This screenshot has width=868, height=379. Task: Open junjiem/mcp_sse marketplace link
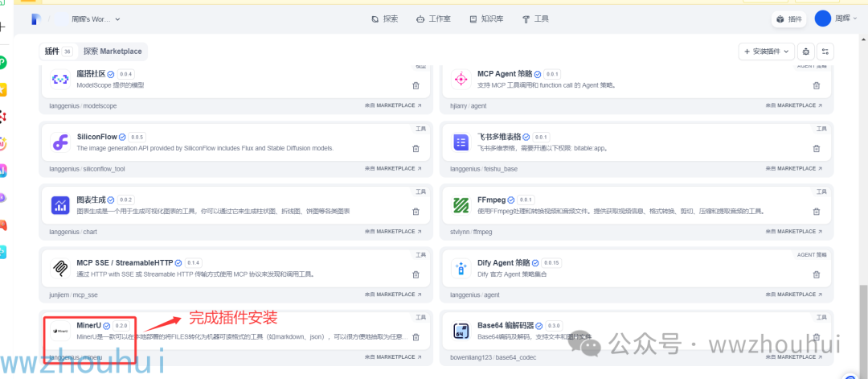[392, 295]
